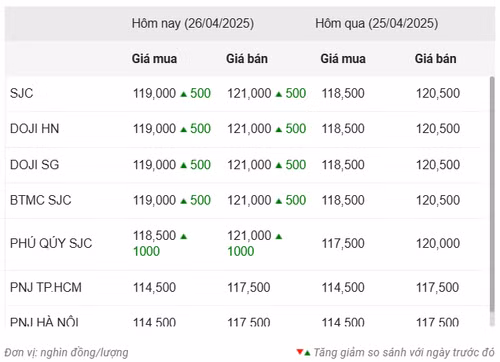Select the PHÚ QUÝ SJC row label

51,243
